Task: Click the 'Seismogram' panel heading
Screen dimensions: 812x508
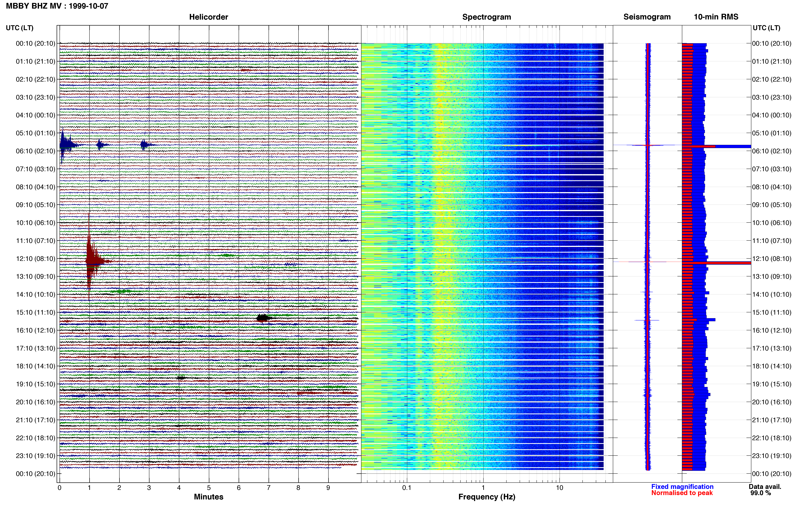Action: click(647, 17)
